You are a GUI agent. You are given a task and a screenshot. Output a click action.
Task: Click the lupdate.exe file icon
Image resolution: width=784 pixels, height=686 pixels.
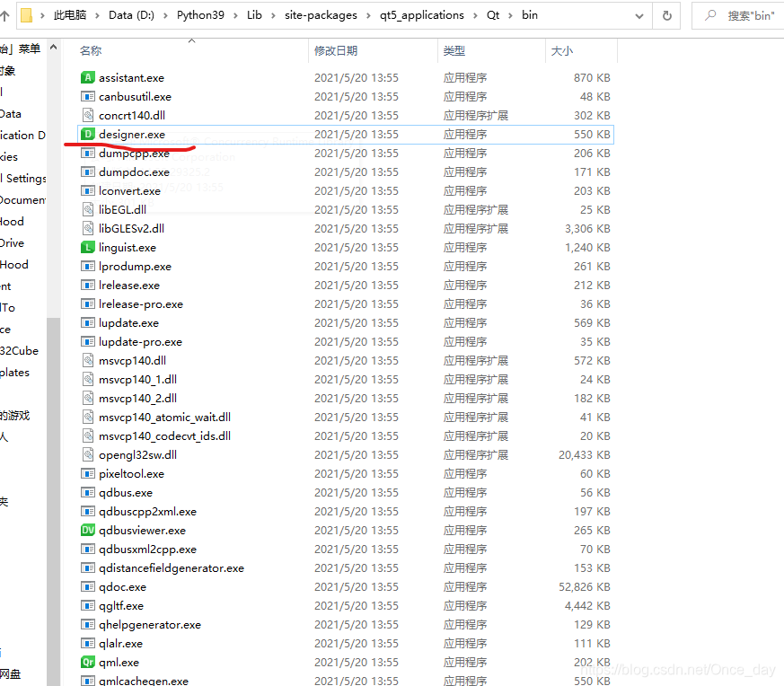[x=87, y=322]
